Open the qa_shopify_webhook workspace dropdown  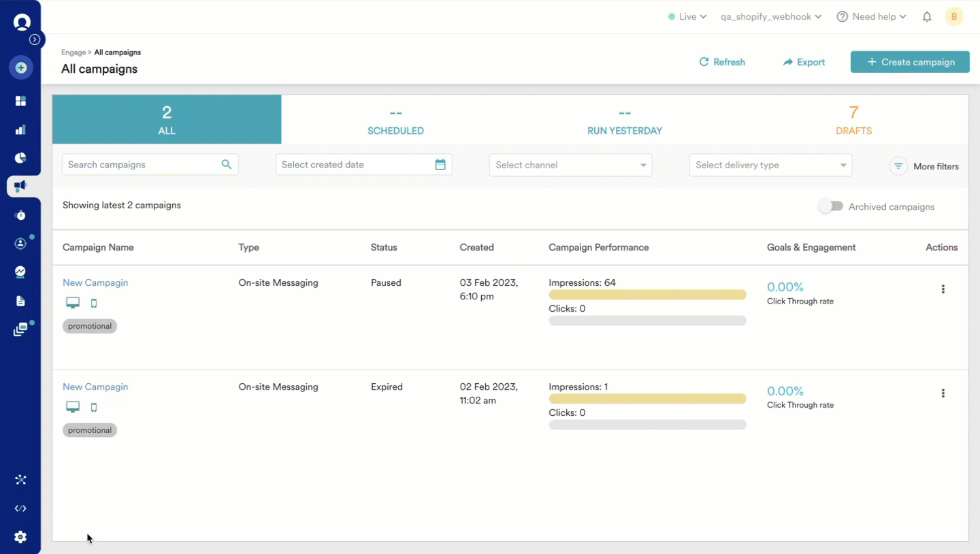pyautogui.click(x=770, y=17)
